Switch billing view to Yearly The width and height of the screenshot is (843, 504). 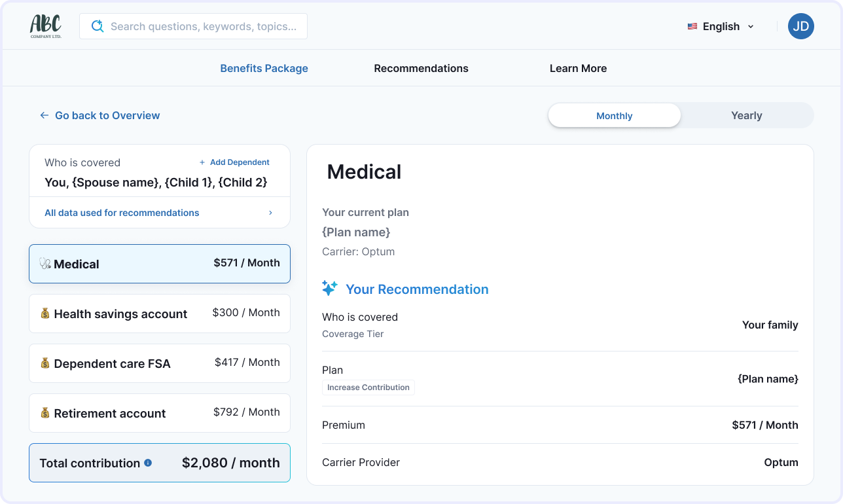point(747,116)
